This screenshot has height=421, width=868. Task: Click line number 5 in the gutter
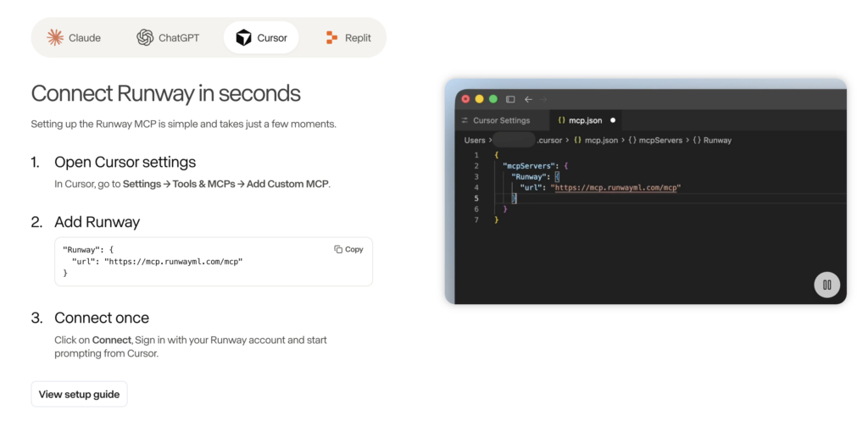476,198
